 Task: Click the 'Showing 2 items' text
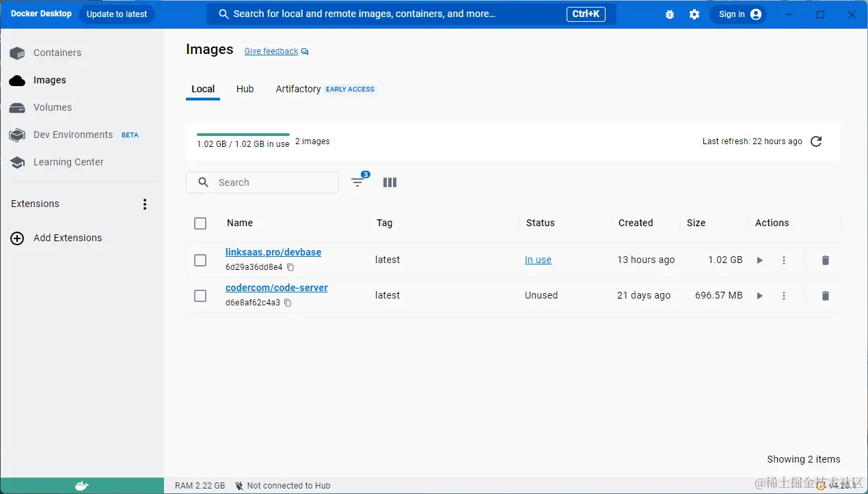pyautogui.click(x=804, y=459)
